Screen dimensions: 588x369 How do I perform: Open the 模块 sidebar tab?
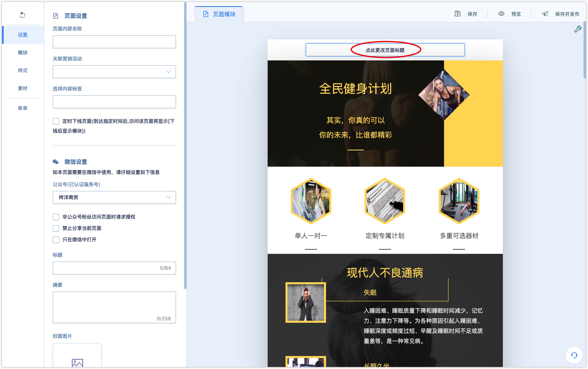click(23, 53)
